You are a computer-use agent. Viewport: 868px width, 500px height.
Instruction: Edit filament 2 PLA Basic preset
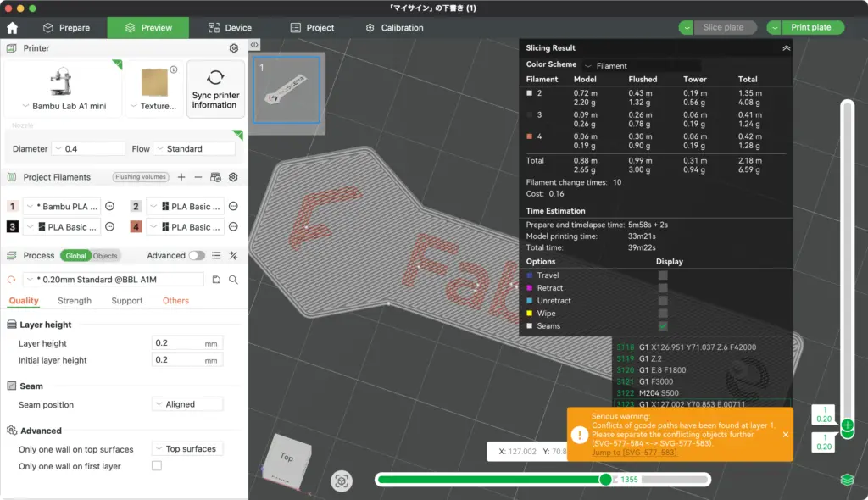tap(234, 207)
